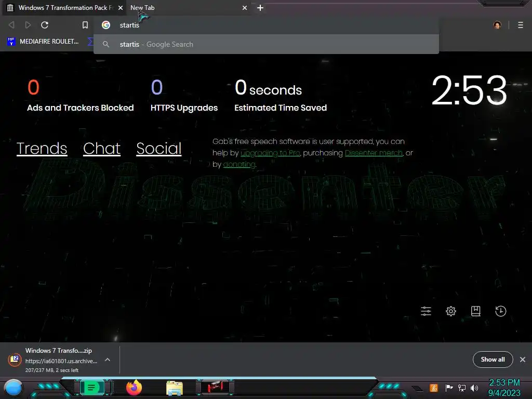Open the Chat link
Viewport: 532px width, 399px height.
(102, 149)
